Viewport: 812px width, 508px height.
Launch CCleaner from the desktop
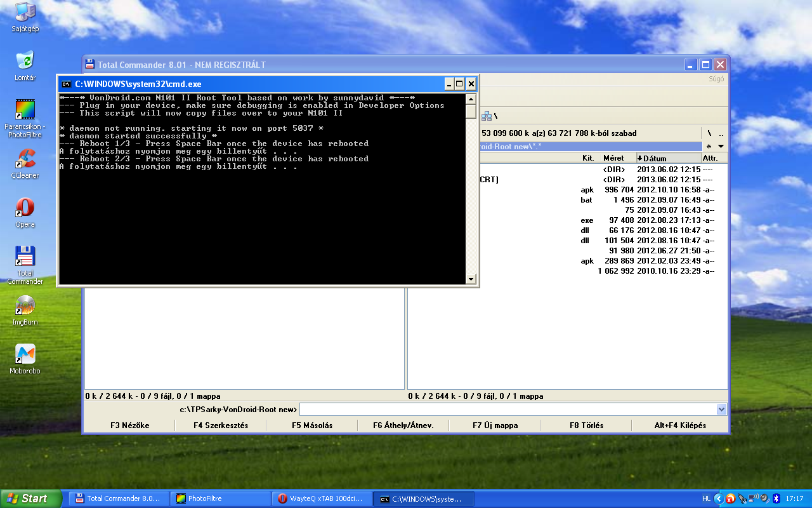coord(25,159)
